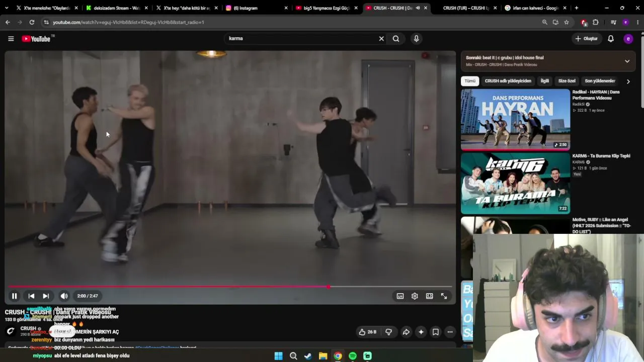Open Chrome profile avatar in toolbar
The height and width of the screenshot is (362, 644).
tap(625, 22)
